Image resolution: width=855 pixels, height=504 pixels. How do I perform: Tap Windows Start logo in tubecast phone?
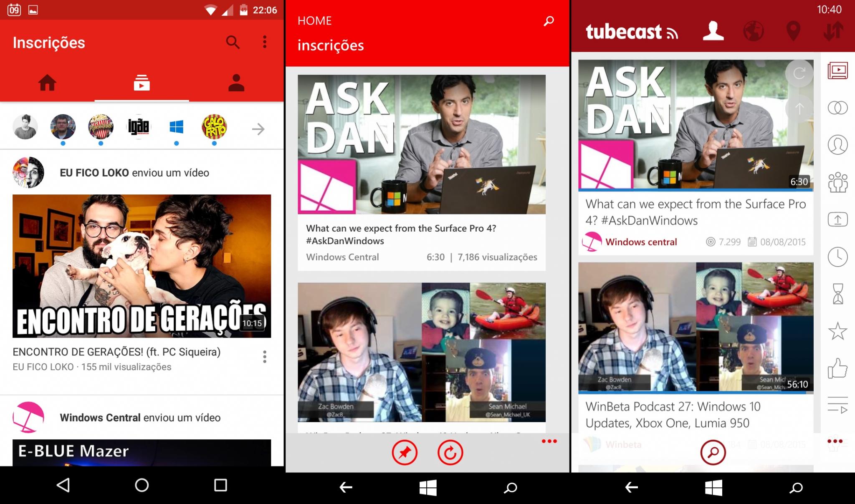[713, 487]
